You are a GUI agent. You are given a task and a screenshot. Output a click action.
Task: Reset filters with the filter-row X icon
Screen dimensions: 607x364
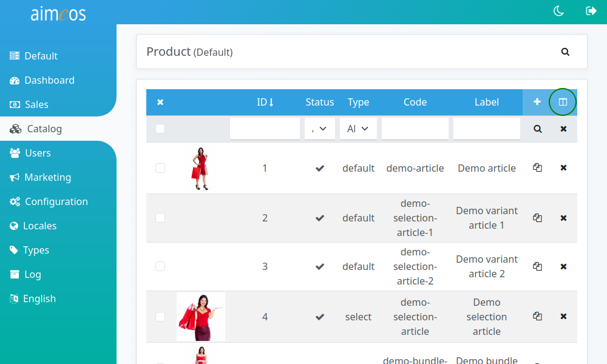pos(564,129)
